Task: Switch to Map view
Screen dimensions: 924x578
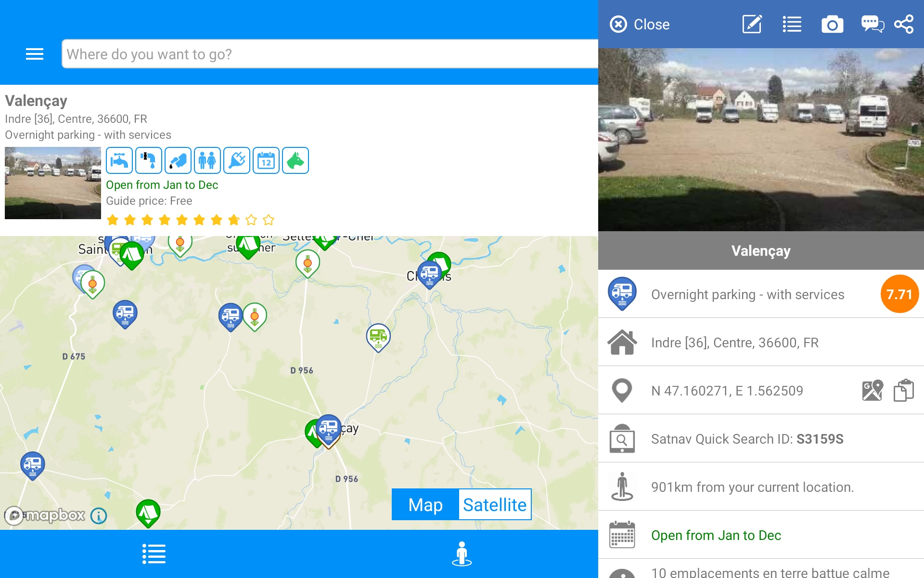Action: 425,504
